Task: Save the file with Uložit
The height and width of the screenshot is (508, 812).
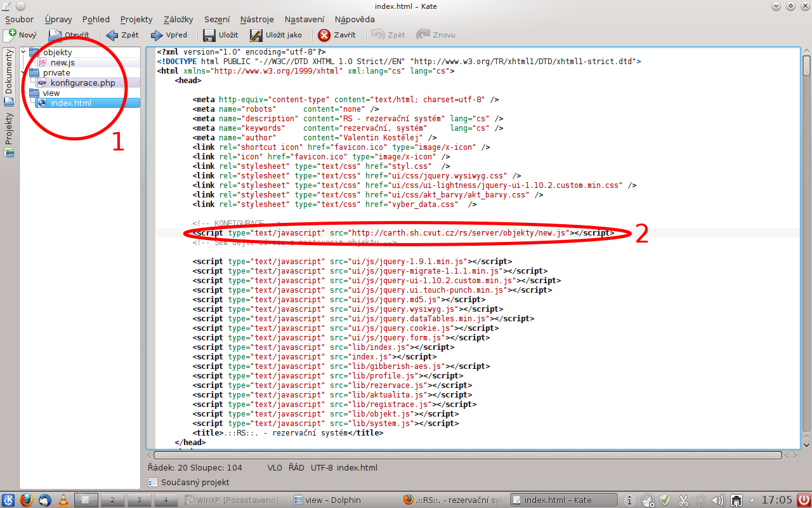Action: pos(221,35)
